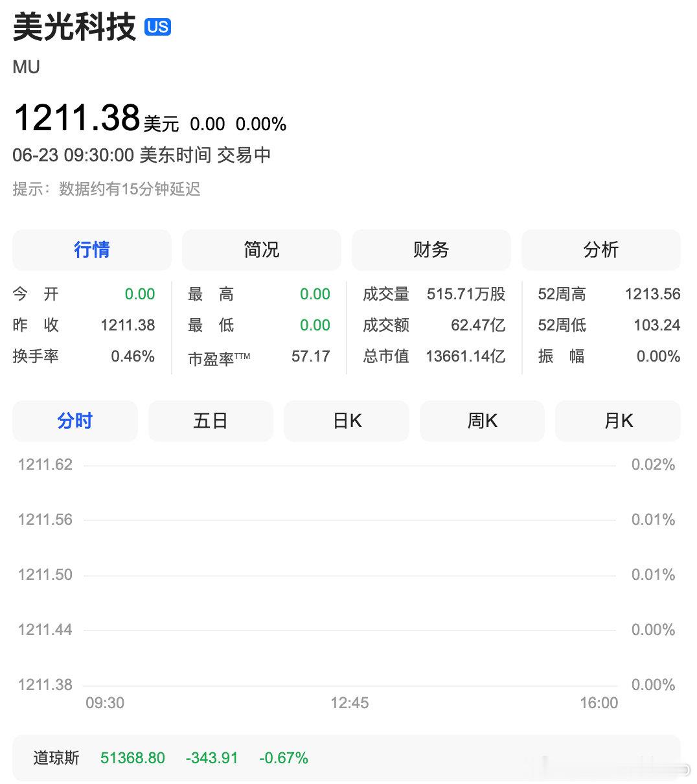697x784 pixels.
Task: Click the 1211.44 chart axis label
Action: point(45,630)
